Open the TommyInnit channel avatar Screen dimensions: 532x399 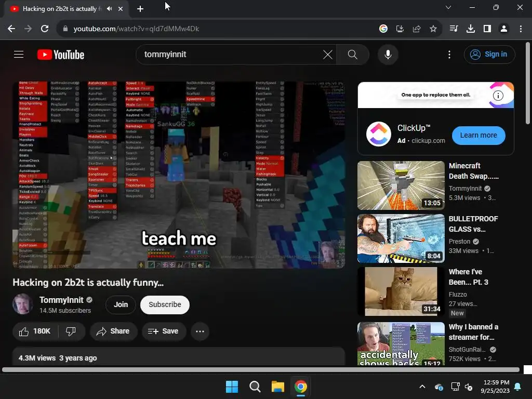click(23, 304)
